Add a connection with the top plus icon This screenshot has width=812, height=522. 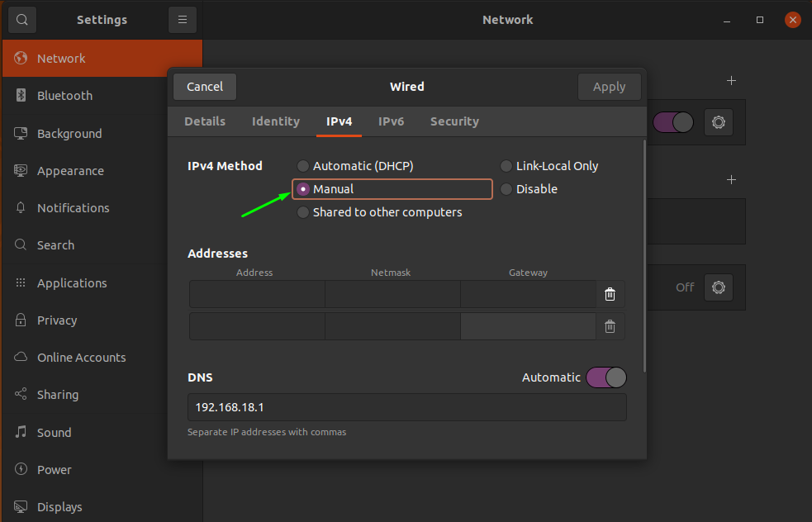point(731,80)
